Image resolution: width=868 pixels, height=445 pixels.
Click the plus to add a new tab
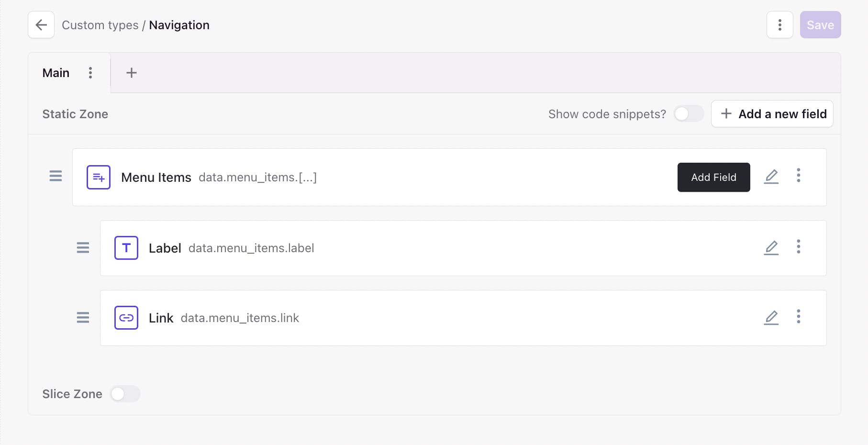click(131, 73)
